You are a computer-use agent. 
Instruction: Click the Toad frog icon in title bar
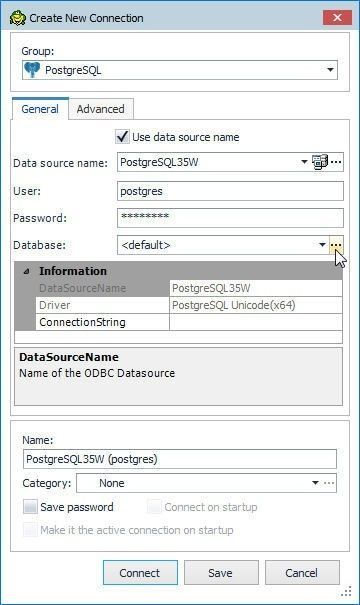point(17,18)
